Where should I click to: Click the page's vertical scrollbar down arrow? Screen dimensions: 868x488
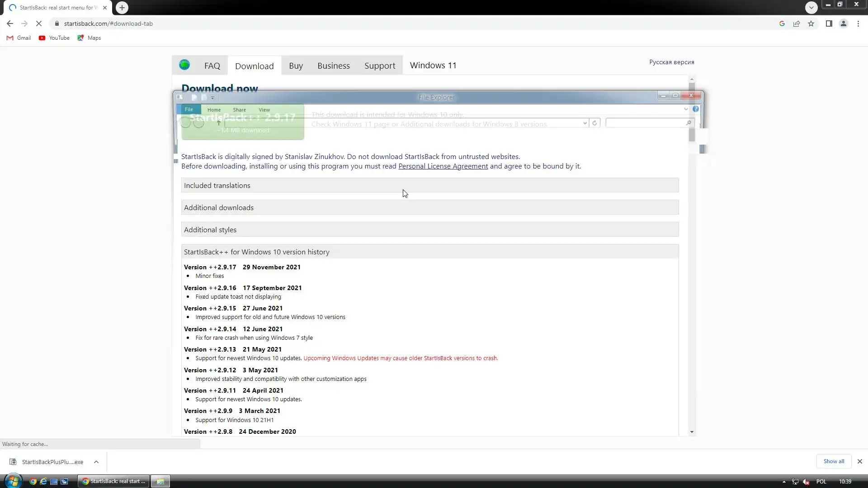click(x=692, y=432)
